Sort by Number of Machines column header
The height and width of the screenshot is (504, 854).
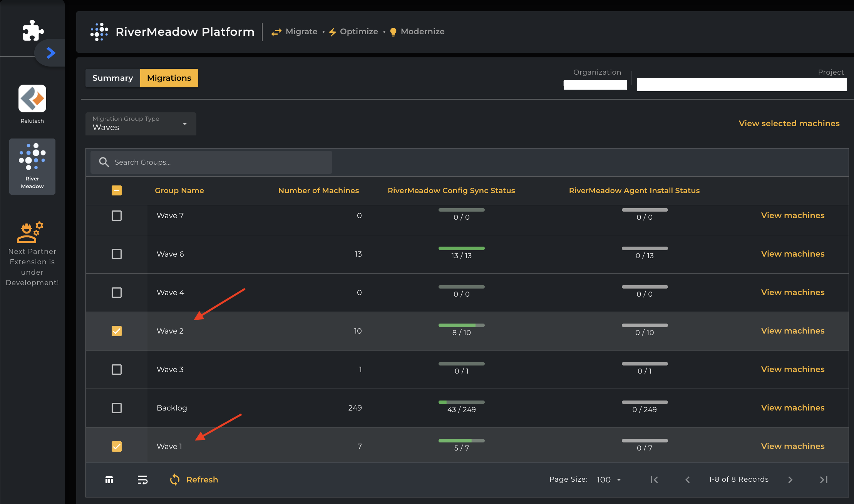(x=318, y=190)
